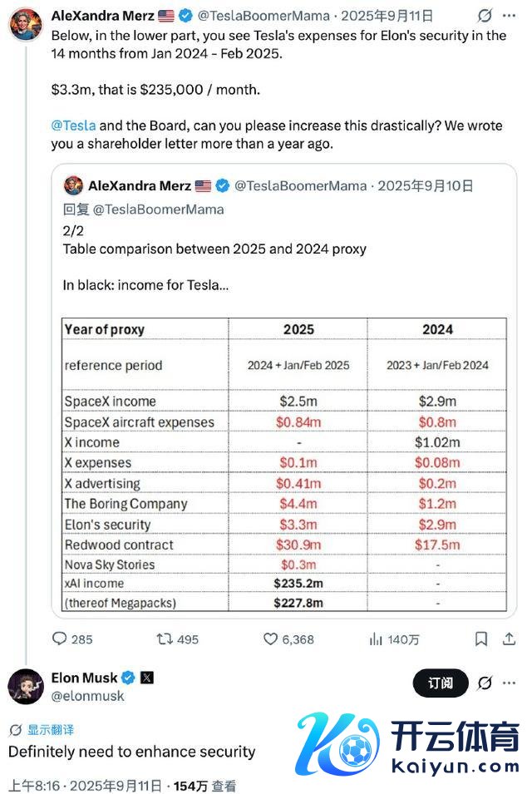Click the X affiliation badge next to Elon Musk
This screenshot has width=532, height=794.
pos(147,678)
